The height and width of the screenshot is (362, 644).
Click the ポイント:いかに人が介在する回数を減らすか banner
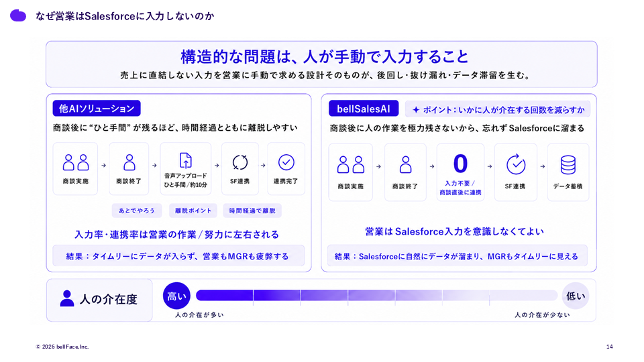(498, 109)
